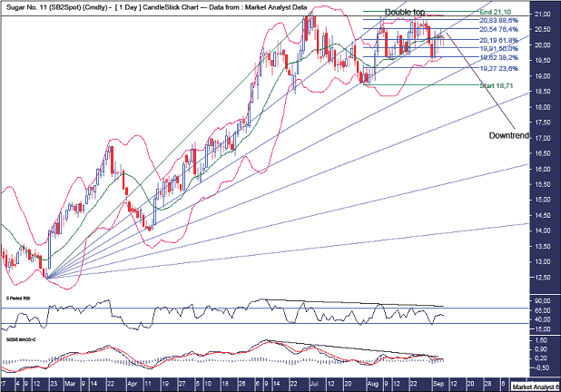Image resolution: width=561 pixels, height=392 pixels.
Task: Click the 'End 21,10' retracement label
Action: coord(495,12)
